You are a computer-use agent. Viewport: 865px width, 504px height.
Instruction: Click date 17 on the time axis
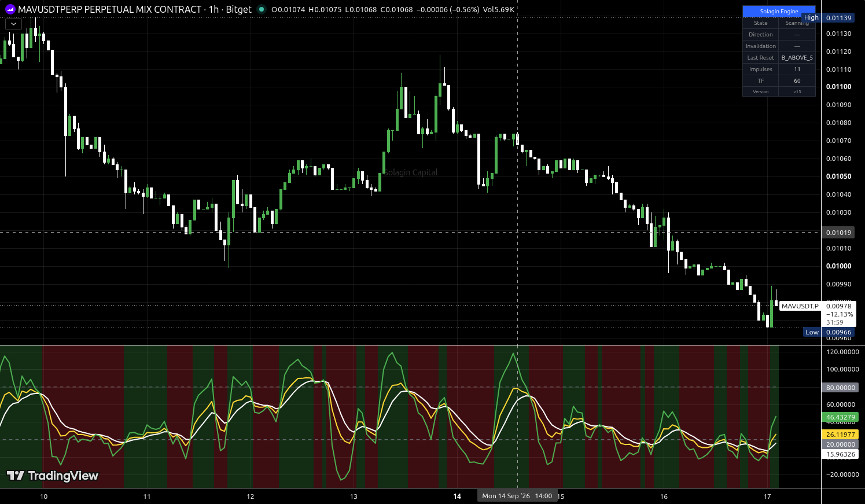[767, 496]
